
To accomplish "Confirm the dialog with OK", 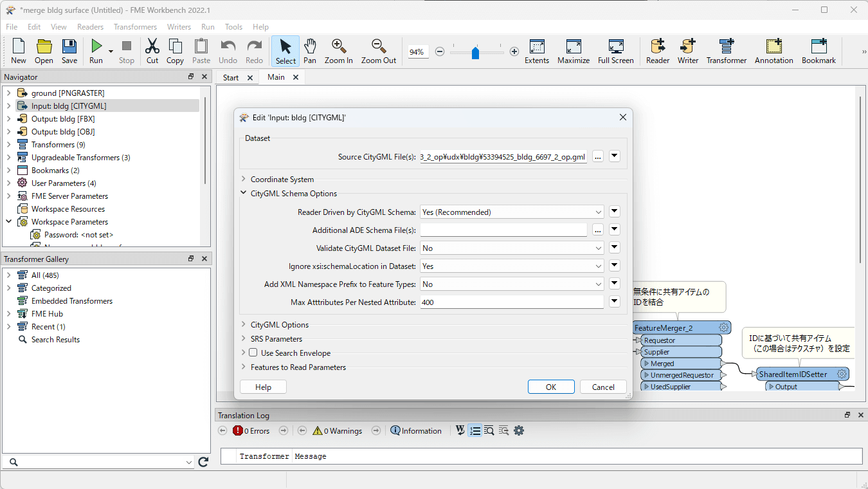I will 551,387.
